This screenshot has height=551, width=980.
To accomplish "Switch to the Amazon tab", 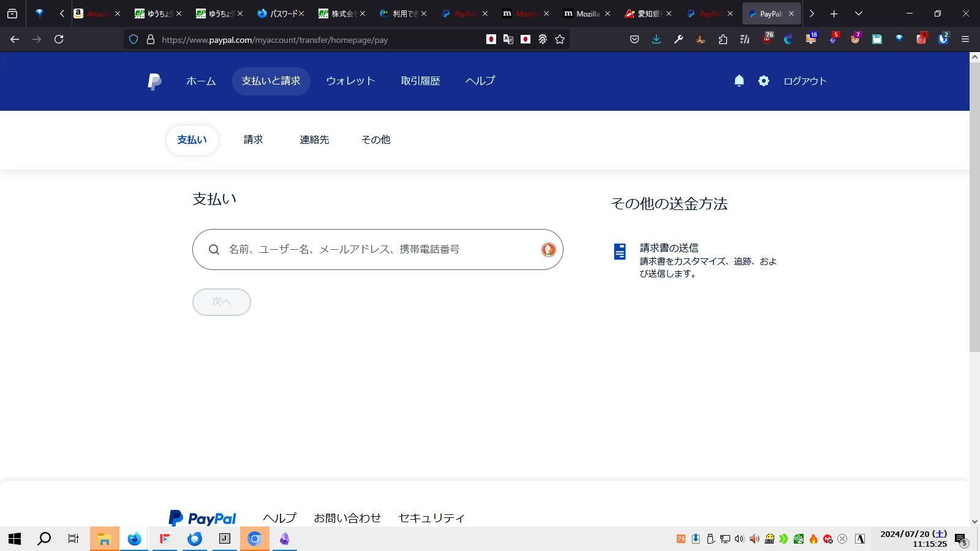I will (97, 13).
